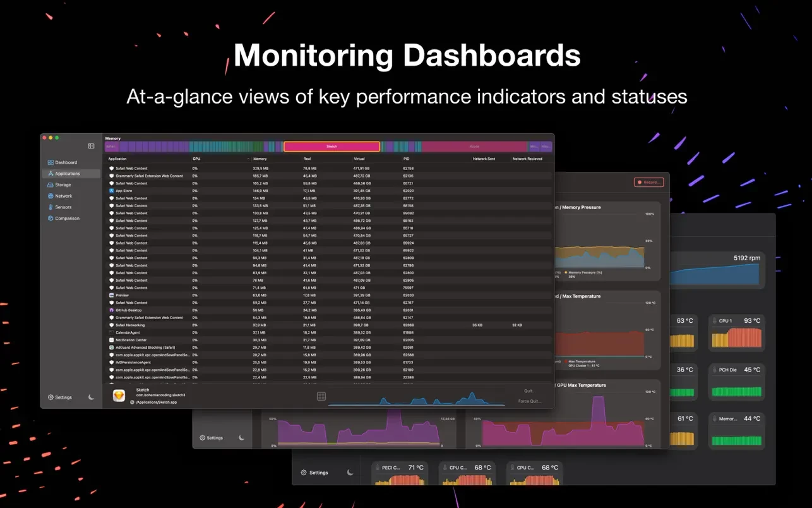Select the Xcode segment in memory bar
812x508 pixels.
click(474, 147)
